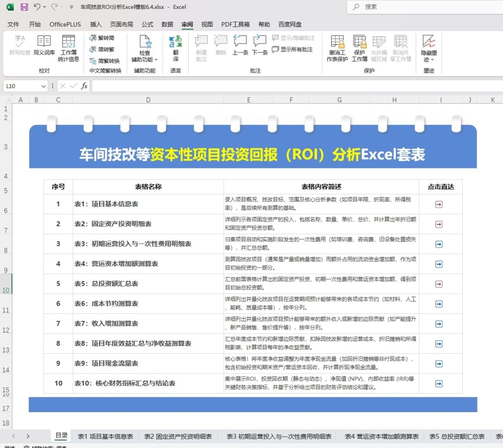The width and height of the screenshot is (503, 448).
Task: Open the Name Box dropdown showing L10
Action: click(x=45, y=86)
